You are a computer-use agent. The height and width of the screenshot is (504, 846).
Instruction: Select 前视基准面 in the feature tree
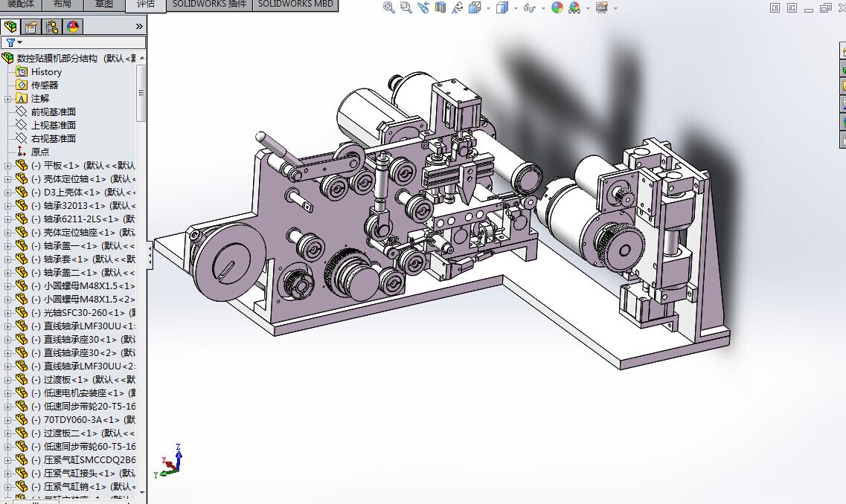tap(53, 112)
